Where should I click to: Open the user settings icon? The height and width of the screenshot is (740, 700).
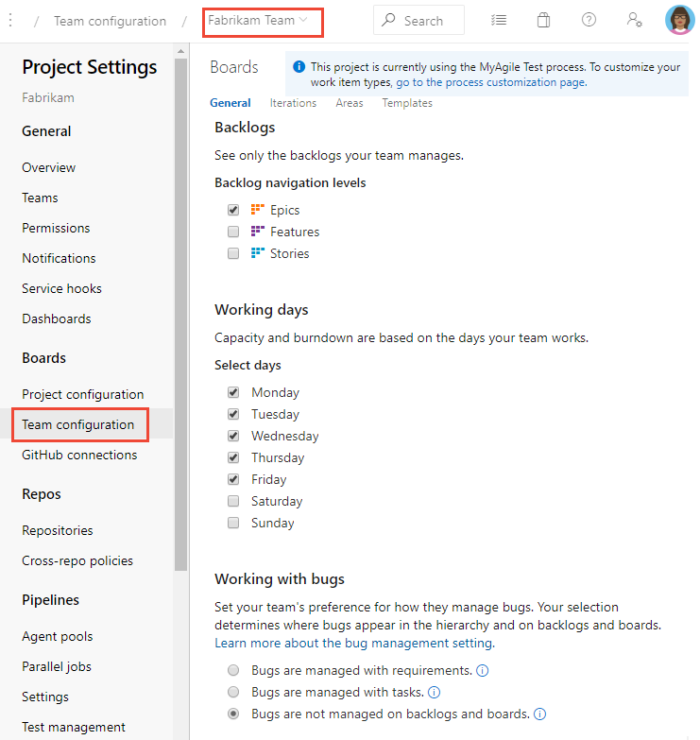tap(634, 20)
